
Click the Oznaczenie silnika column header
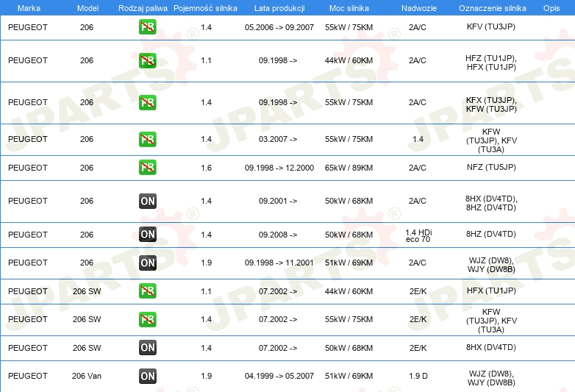point(491,7)
